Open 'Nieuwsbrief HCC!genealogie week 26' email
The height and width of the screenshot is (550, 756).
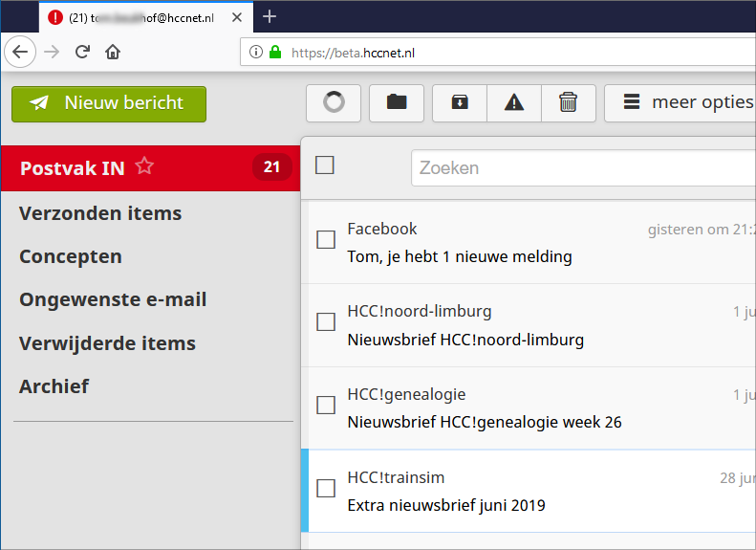point(485,422)
